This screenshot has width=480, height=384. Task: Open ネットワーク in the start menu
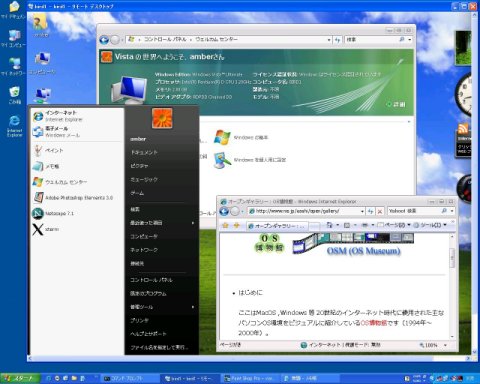pyautogui.click(x=144, y=250)
